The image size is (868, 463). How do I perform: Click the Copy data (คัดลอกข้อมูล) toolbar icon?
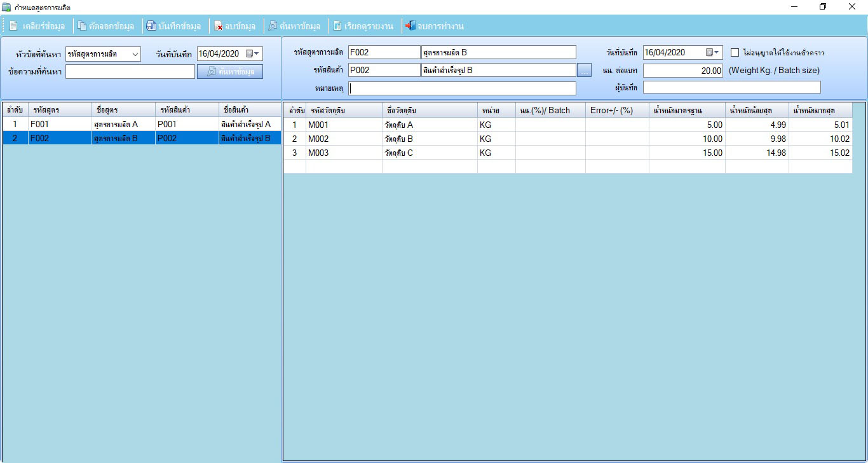point(82,26)
